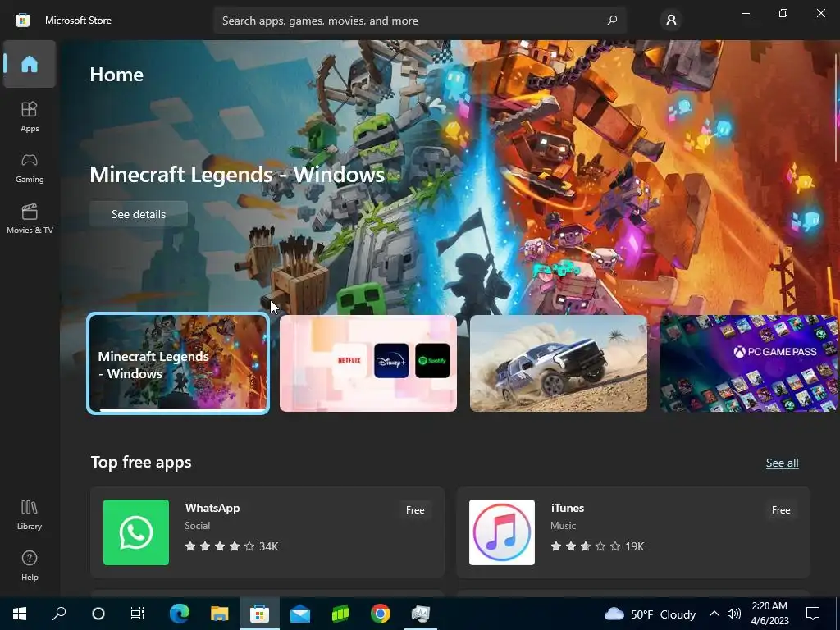Open Mail app from taskbar

(300, 614)
